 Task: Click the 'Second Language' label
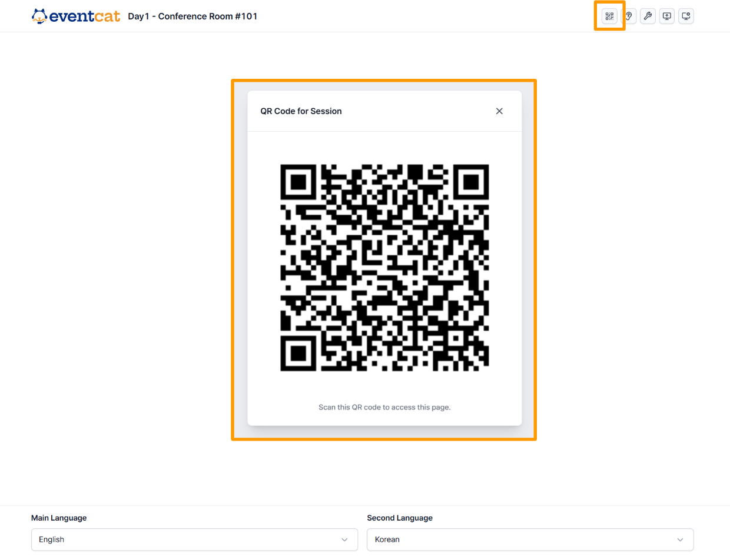click(400, 518)
